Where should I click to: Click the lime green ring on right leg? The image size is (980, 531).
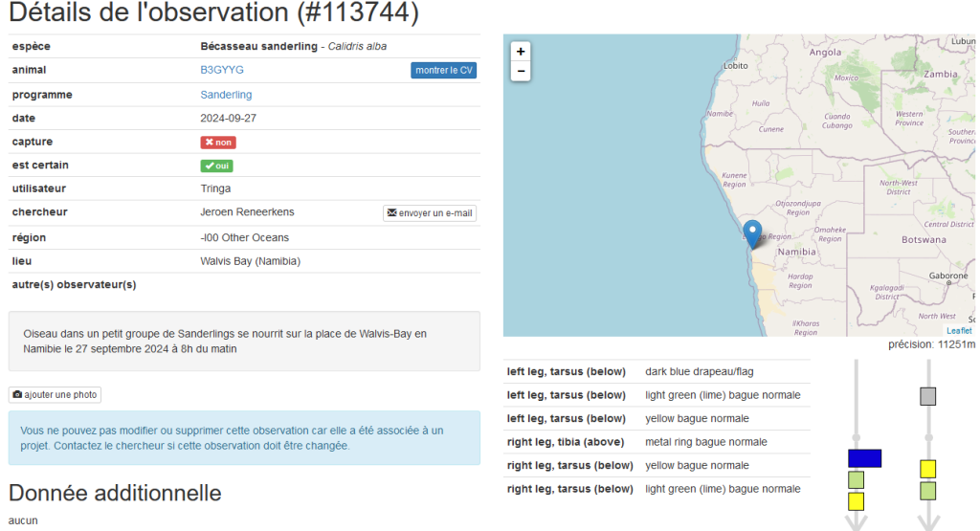click(x=927, y=491)
